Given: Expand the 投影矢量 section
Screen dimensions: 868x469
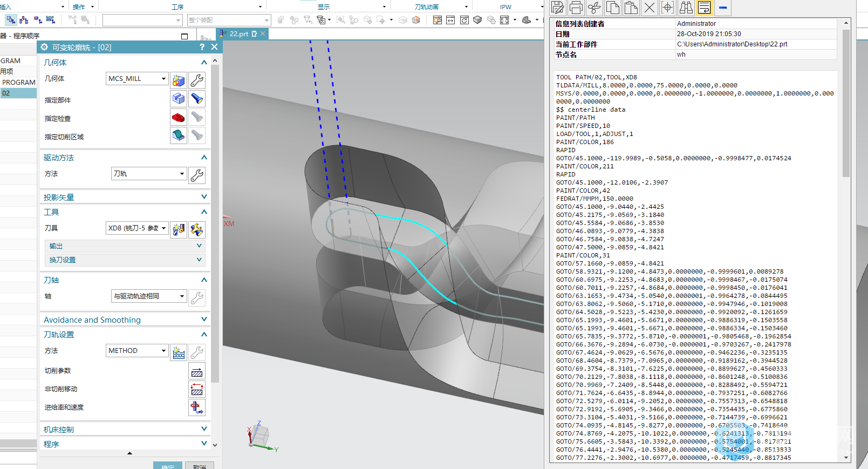Looking at the screenshot, I should tap(204, 197).
